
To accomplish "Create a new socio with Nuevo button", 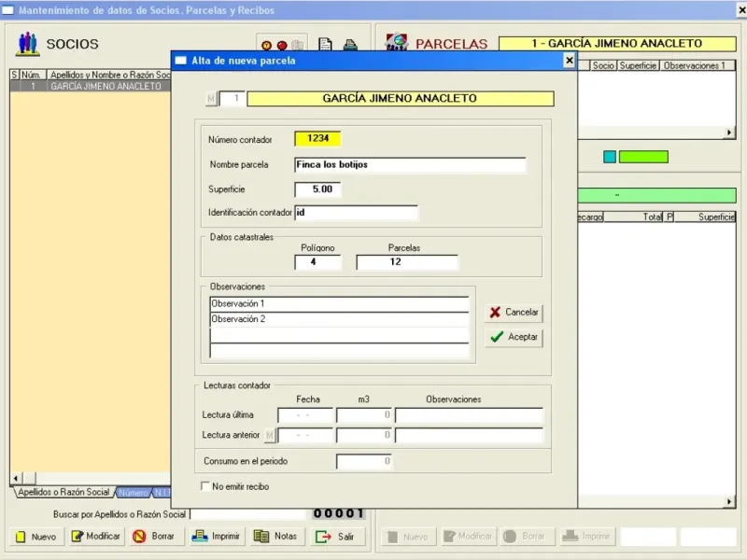I will 36,537.
